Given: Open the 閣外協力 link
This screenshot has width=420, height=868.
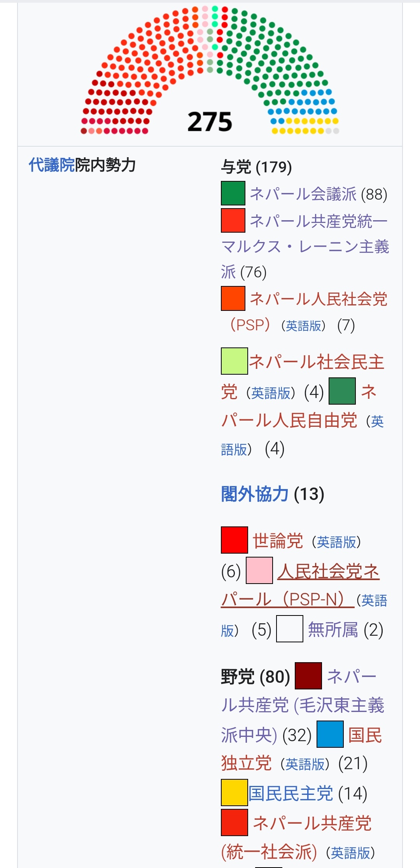Looking at the screenshot, I should 255,494.
